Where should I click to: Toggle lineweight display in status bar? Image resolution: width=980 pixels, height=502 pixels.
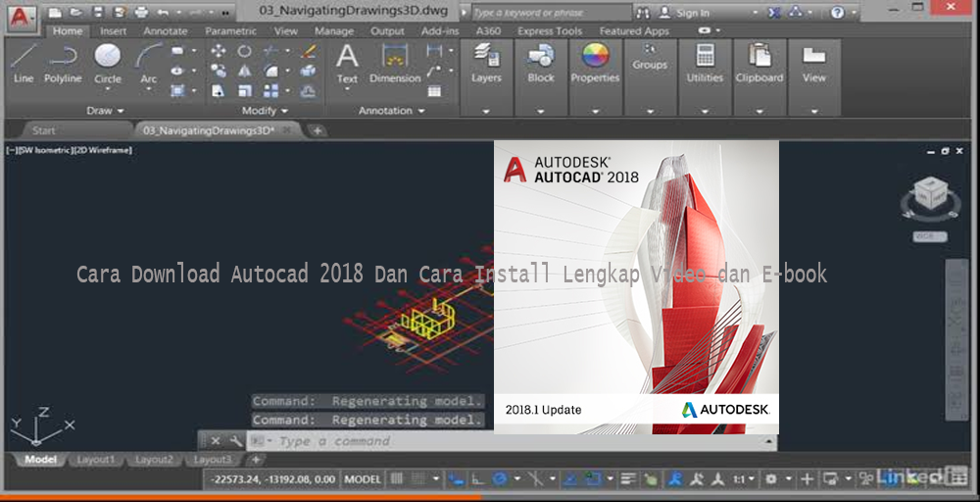click(629, 479)
